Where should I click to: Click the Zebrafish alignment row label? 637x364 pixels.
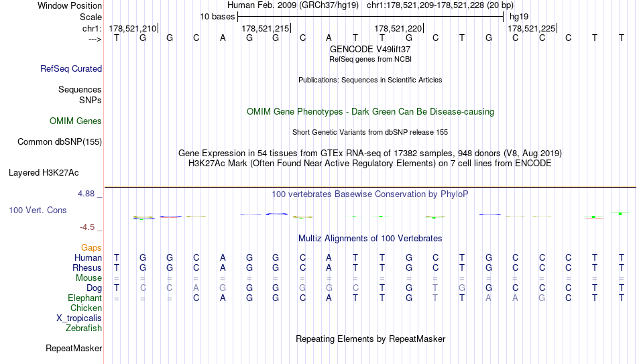84,328
